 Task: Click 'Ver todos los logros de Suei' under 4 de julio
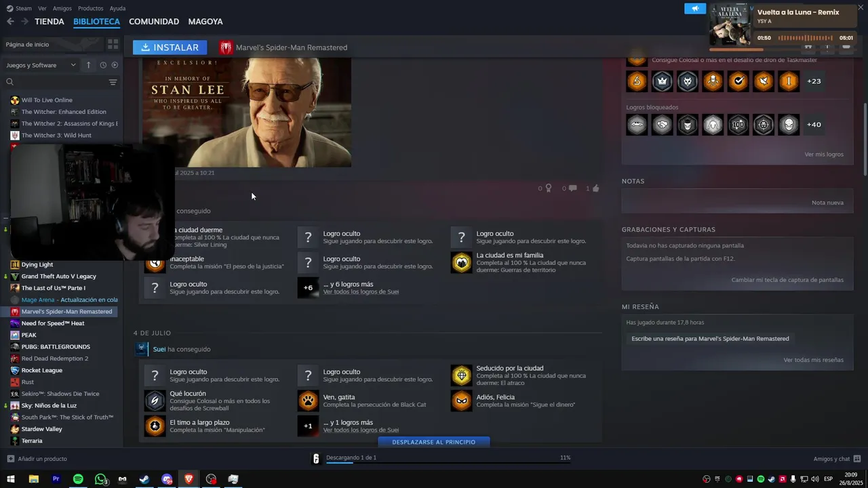[361, 430]
